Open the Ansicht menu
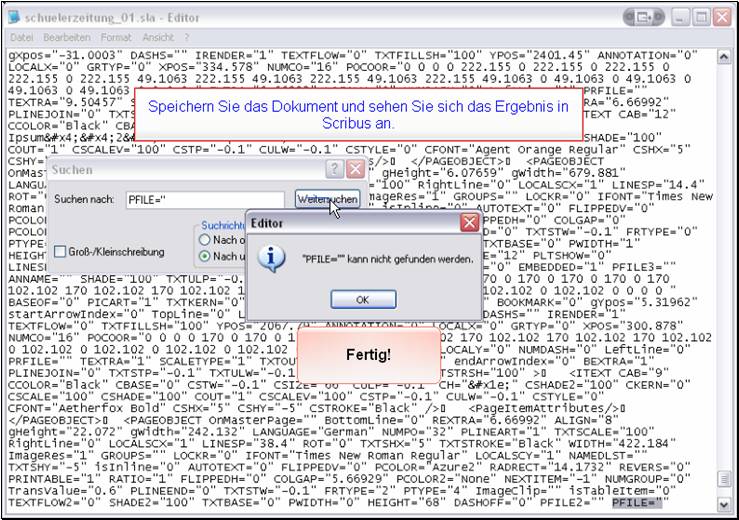739x520 pixels. [158, 37]
